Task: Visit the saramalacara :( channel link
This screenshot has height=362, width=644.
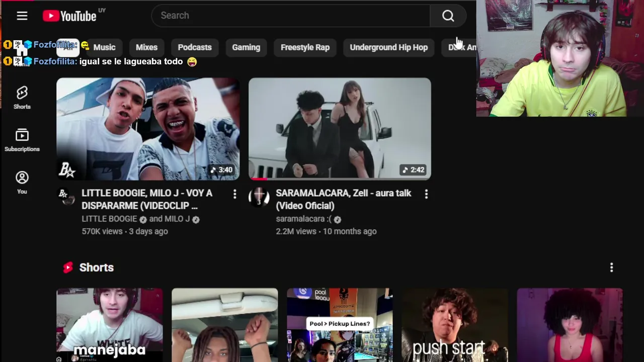Action: tap(303, 219)
